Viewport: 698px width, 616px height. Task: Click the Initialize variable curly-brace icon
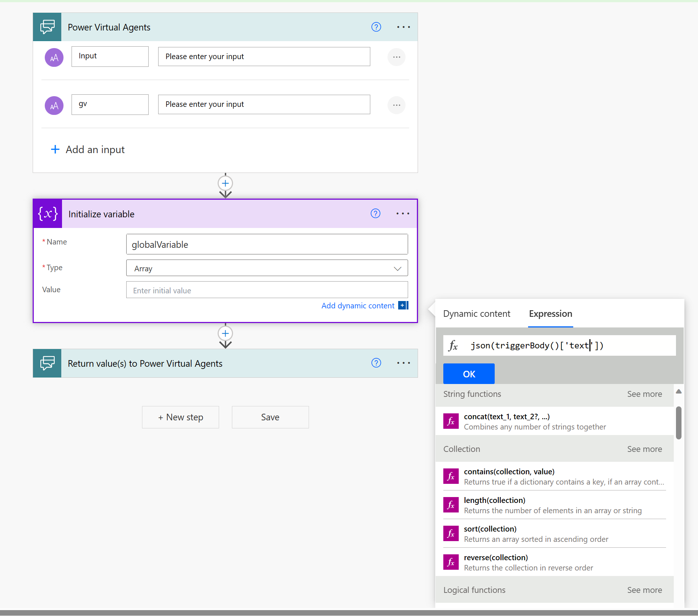point(48,214)
